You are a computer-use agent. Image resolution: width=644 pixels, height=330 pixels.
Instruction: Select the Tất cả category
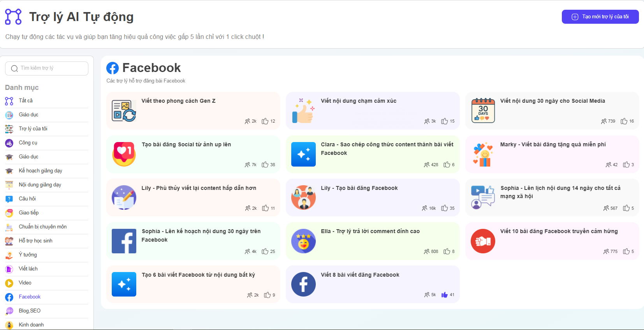coord(26,101)
